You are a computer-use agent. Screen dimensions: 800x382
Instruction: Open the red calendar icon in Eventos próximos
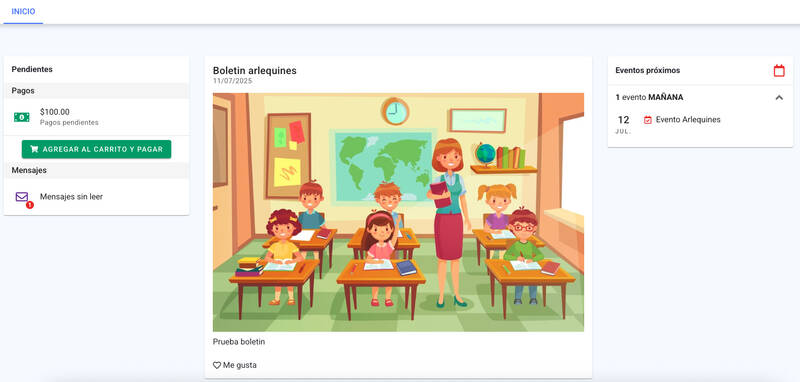(779, 70)
